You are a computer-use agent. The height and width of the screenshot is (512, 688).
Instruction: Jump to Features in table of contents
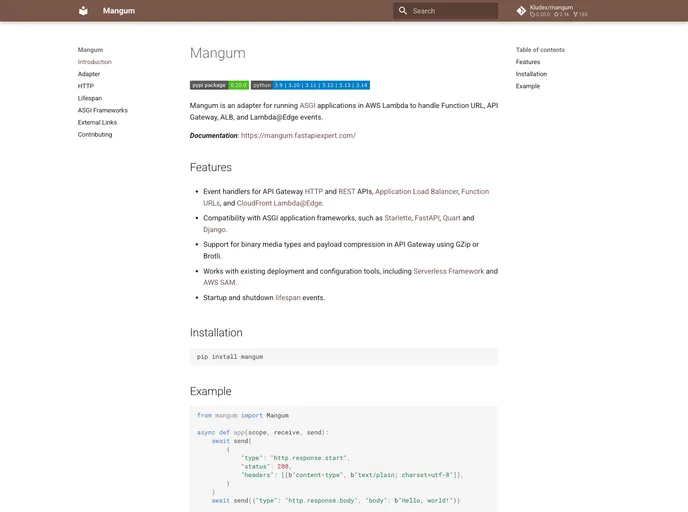coord(528,62)
